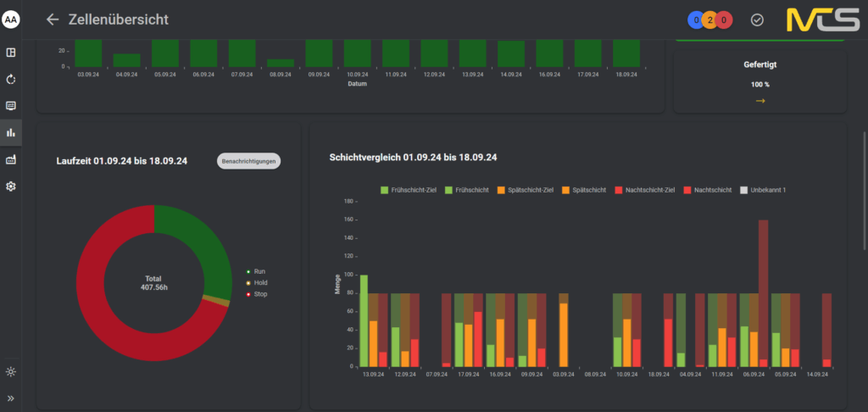Click the refresh cycle icon in sidebar

(x=11, y=79)
